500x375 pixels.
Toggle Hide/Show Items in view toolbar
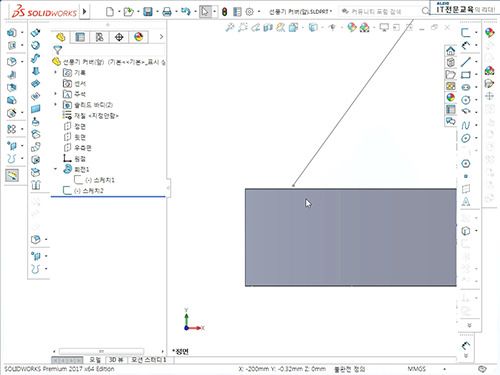pos(332,27)
